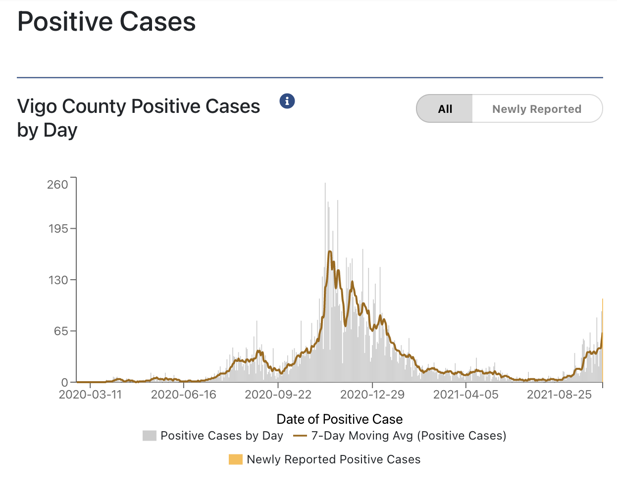Click the 2020-06-16 date axis label
Screen dimensions: 617x500
[x=184, y=395]
